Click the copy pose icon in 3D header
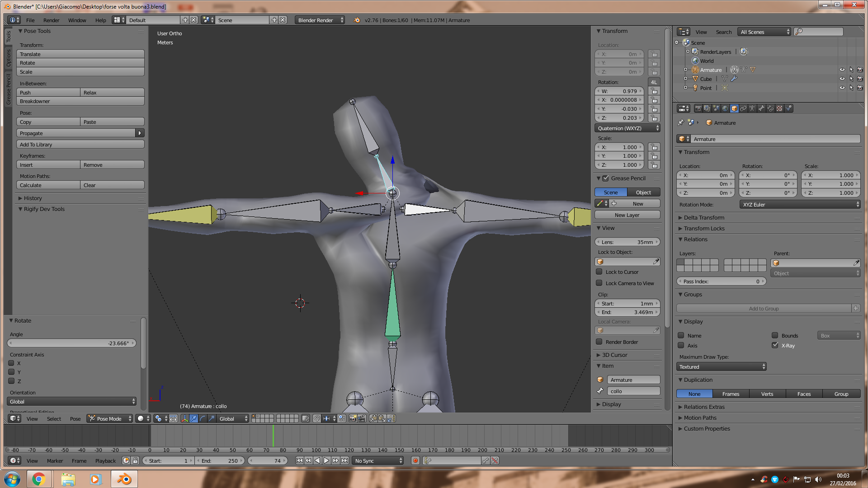Image resolution: width=868 pixels, height=488 pixels. pos(373,418)
